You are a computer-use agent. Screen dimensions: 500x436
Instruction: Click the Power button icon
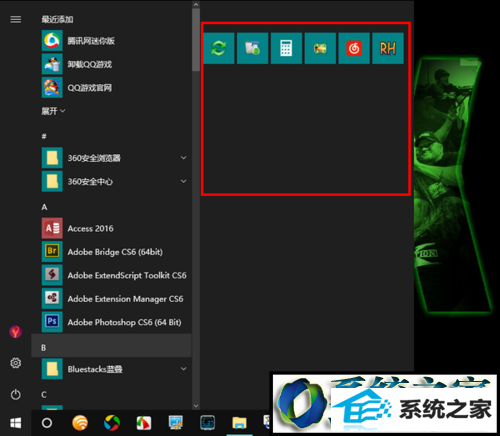tap(16, 395)
